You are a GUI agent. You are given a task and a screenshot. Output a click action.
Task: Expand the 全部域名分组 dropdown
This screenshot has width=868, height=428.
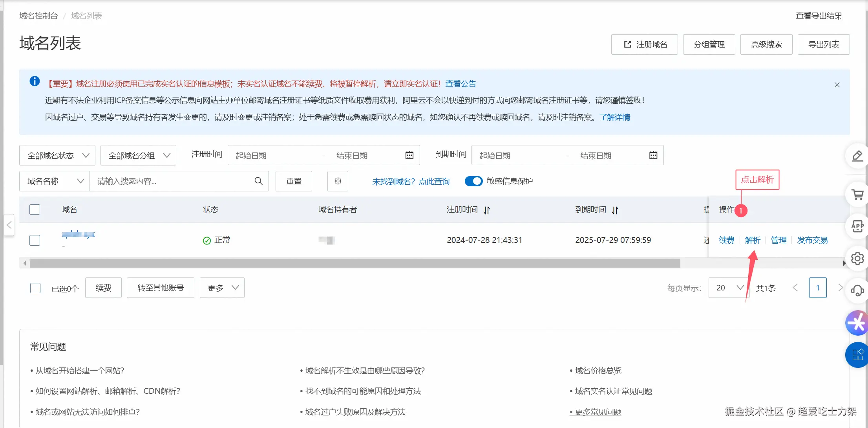(x=138, y=156)
